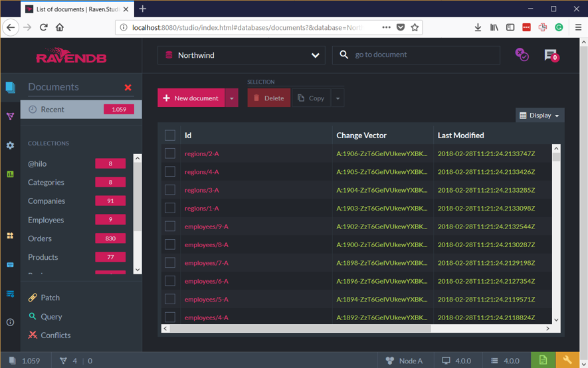Open the Documents icon in left sidebar
The height and width of the screenshot is (368, 588).
coord(10,87)
